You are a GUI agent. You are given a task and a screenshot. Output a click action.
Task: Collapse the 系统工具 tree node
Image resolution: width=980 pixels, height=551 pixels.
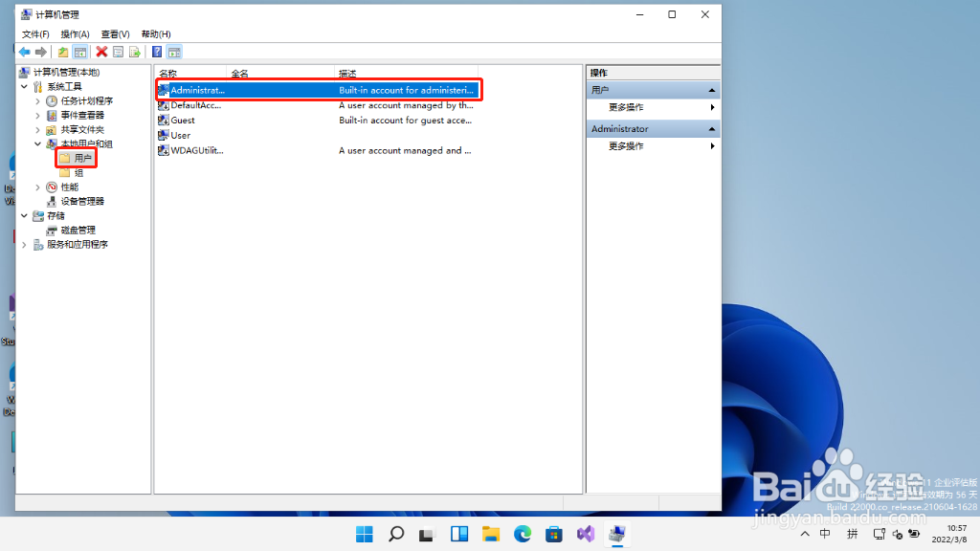(x=24, y=86)
